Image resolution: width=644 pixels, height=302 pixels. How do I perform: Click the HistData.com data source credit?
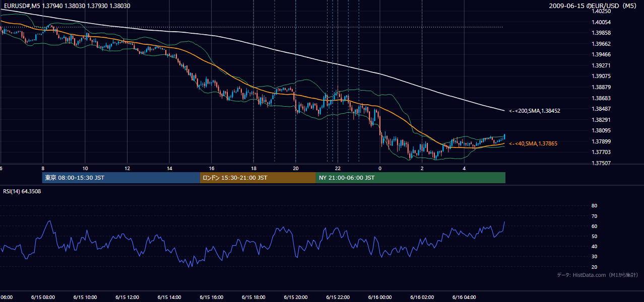[x=598, y=275]
